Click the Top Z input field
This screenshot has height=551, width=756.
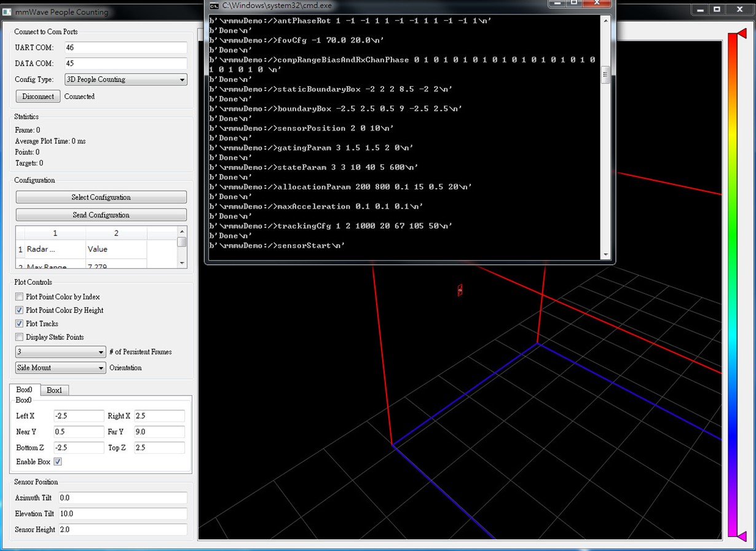point(159,448)
